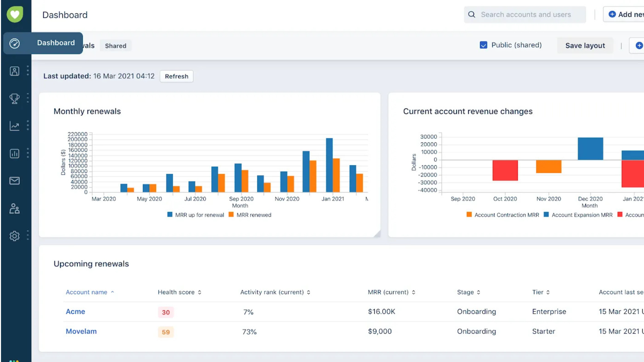Sort by MRR (current) column arrows
This screenshot has width=644, height=362.
pyautogui.click(x=414, y=292)
